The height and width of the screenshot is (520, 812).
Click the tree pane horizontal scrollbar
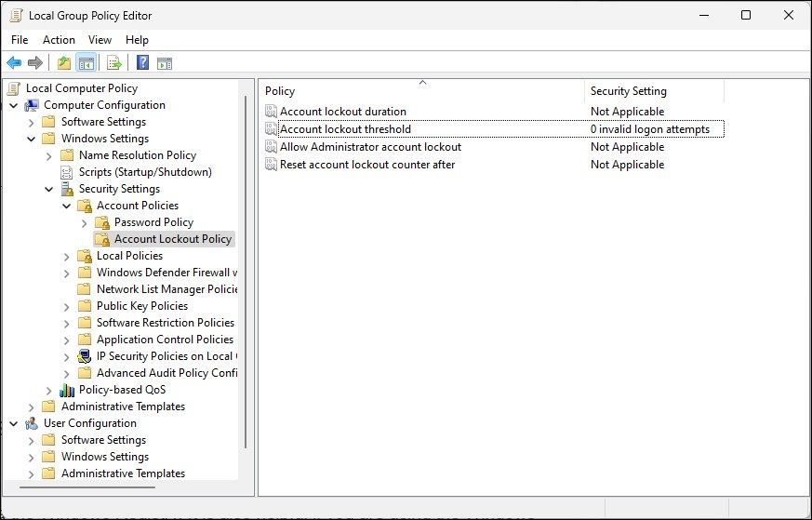point(87,487)
